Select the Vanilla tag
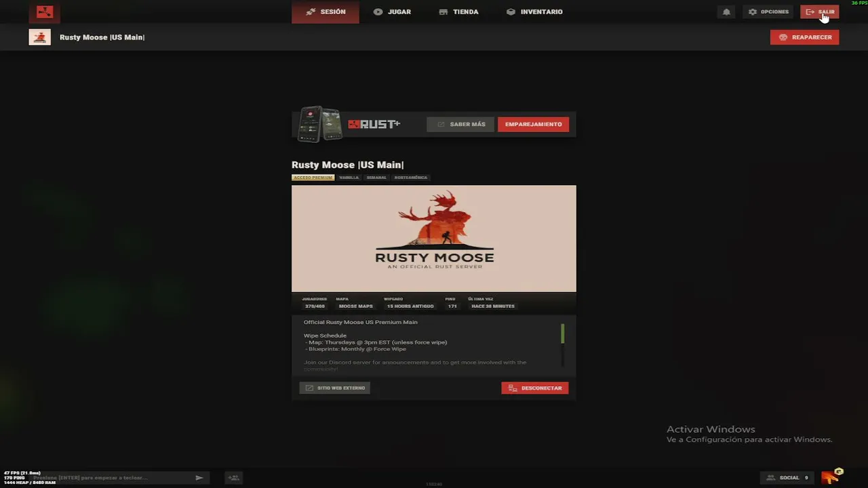 pos(349,178)
